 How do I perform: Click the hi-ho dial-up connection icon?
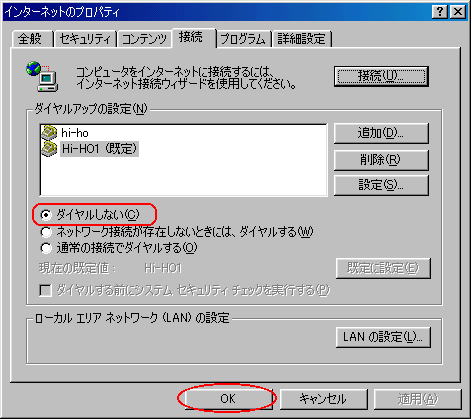coord(49,132)
